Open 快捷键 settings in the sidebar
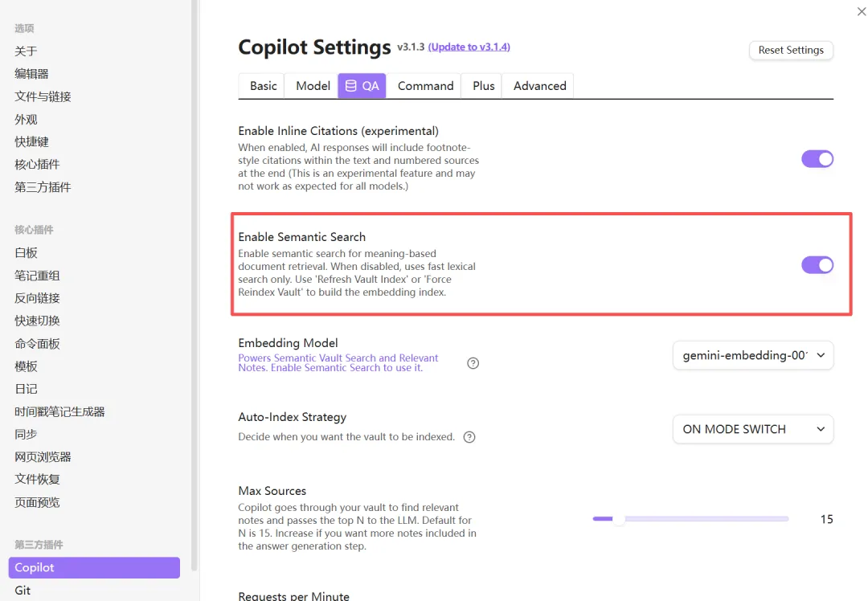The image size is (868, 601). coord(31,141)
